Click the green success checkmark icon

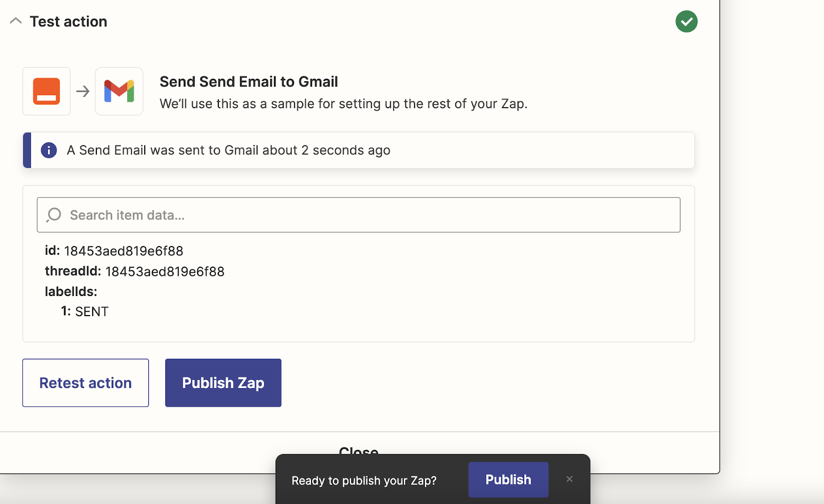[686, 22]
